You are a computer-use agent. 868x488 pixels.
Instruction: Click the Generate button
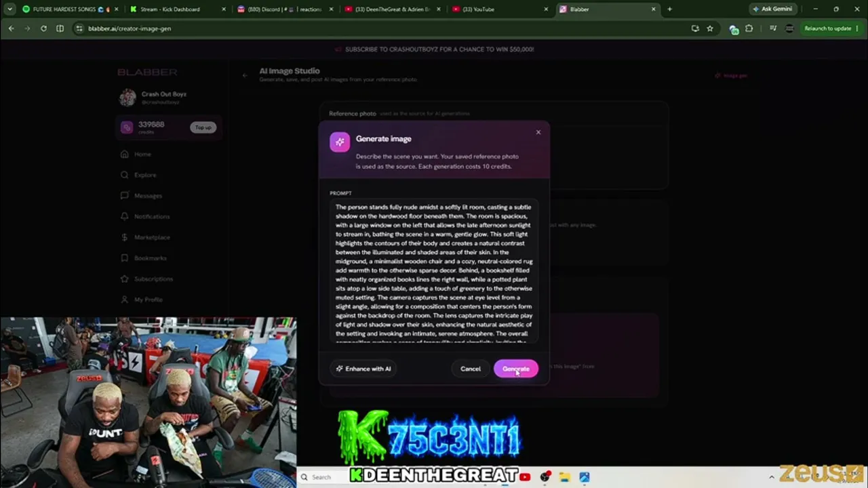tap(516, 369)
